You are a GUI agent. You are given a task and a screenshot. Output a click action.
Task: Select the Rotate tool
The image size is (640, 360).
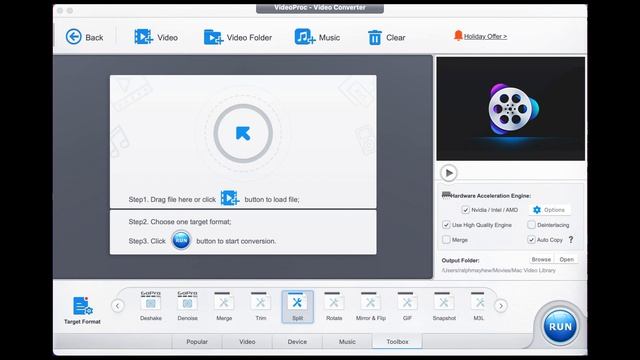click(334, 306)
